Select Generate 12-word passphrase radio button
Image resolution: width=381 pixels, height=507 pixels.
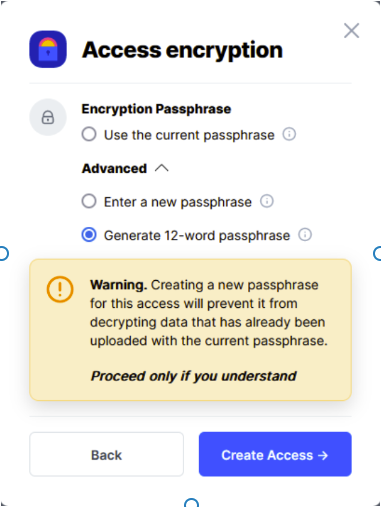click(89, 235)
